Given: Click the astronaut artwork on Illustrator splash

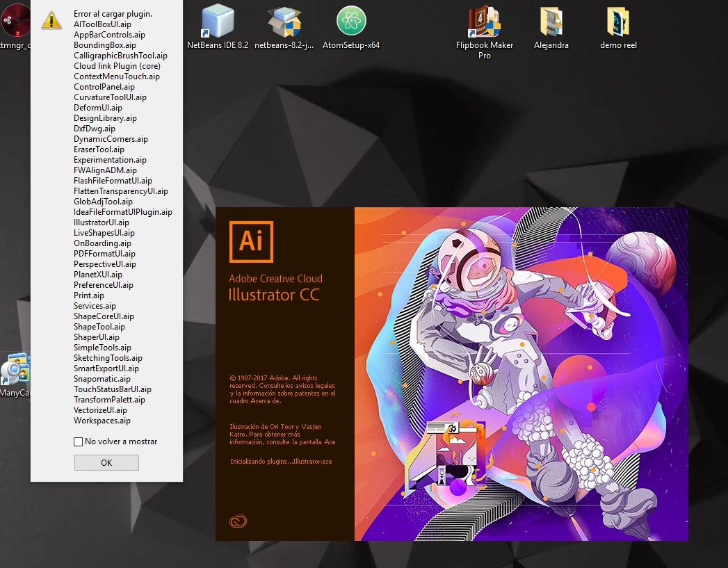Looking at the screenshot, I should (521, 373).
